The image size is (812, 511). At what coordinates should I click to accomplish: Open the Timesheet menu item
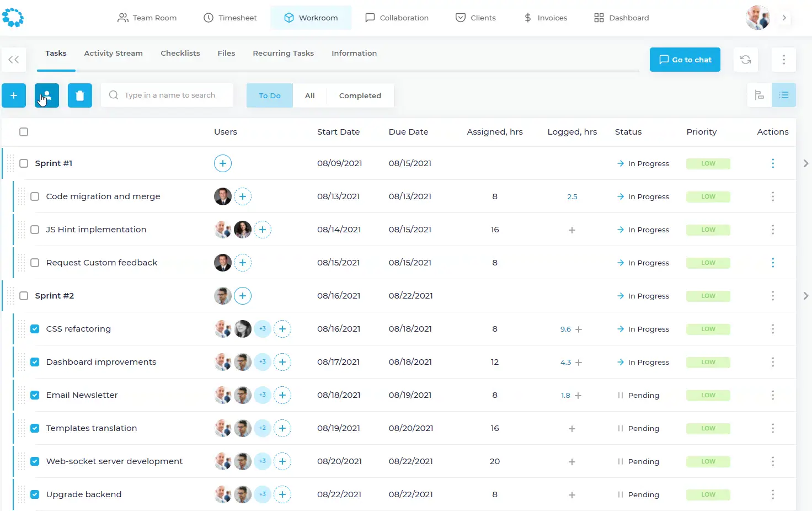(x=230, y=18)
